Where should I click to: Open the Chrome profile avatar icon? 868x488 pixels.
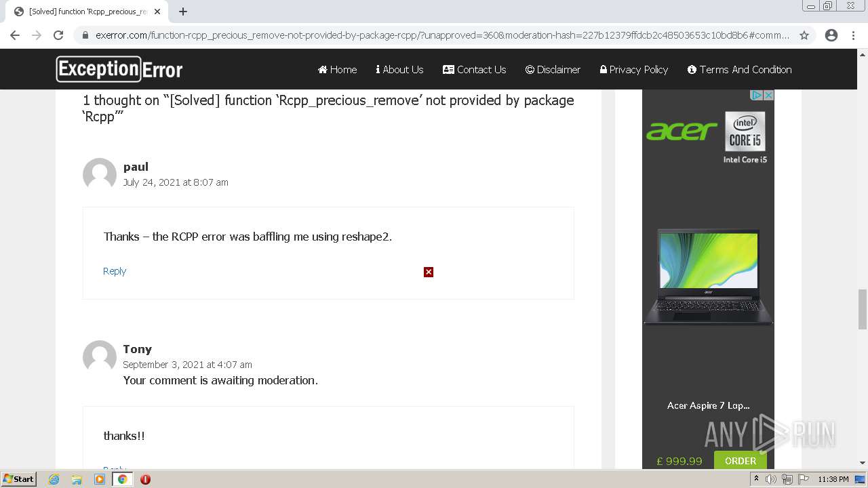tap(831, 35)
